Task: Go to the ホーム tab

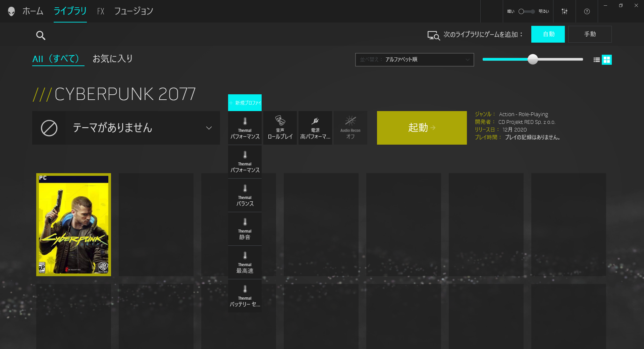Action: click(33, 11)
